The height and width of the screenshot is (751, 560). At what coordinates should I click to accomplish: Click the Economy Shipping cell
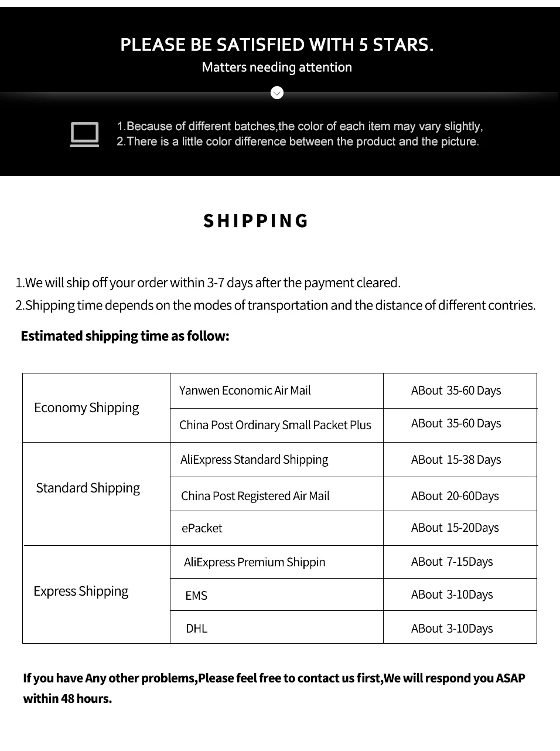tap(96, 408)
